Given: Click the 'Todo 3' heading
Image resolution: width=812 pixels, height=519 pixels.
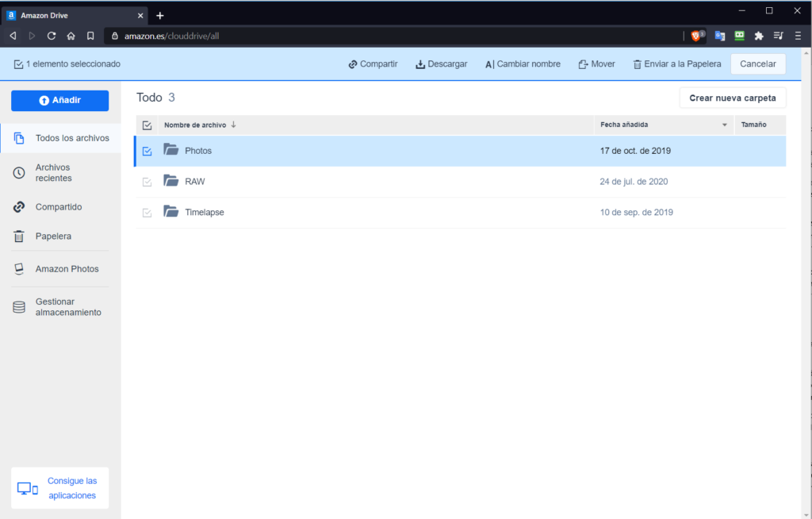Looking at the screenshot, I should pos(156,98).
